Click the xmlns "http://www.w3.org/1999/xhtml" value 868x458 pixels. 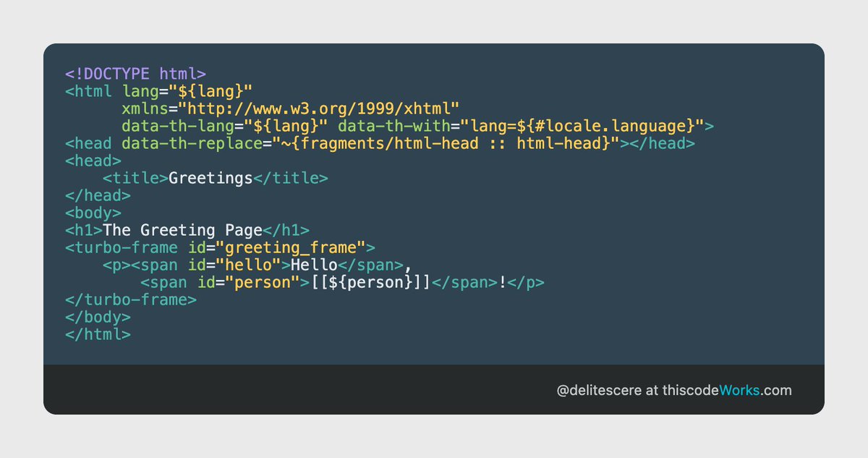coord(319,109)
